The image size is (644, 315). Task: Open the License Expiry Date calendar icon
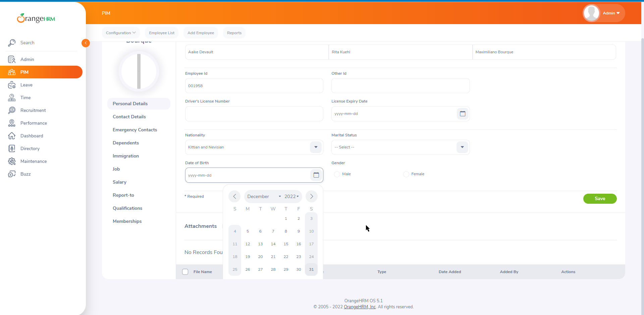463,114
